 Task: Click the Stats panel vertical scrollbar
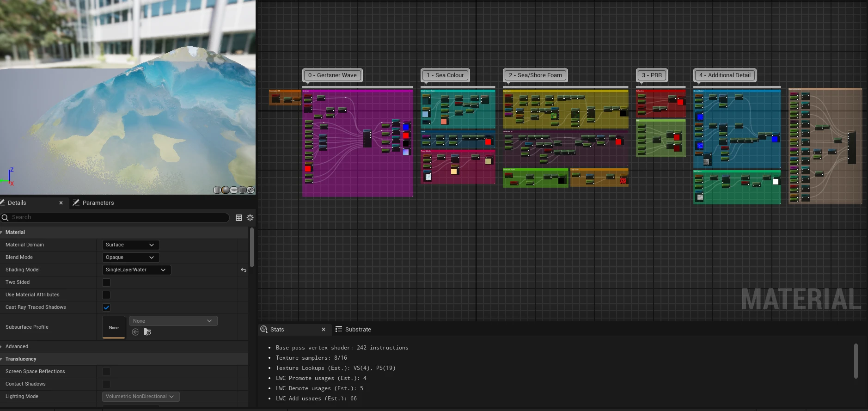click(856, 361)
